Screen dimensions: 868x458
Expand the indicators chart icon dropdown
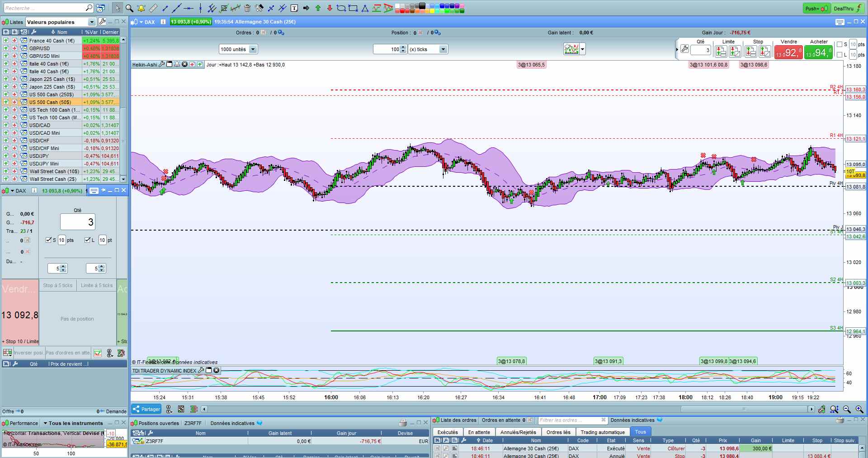tap(583, 49)
